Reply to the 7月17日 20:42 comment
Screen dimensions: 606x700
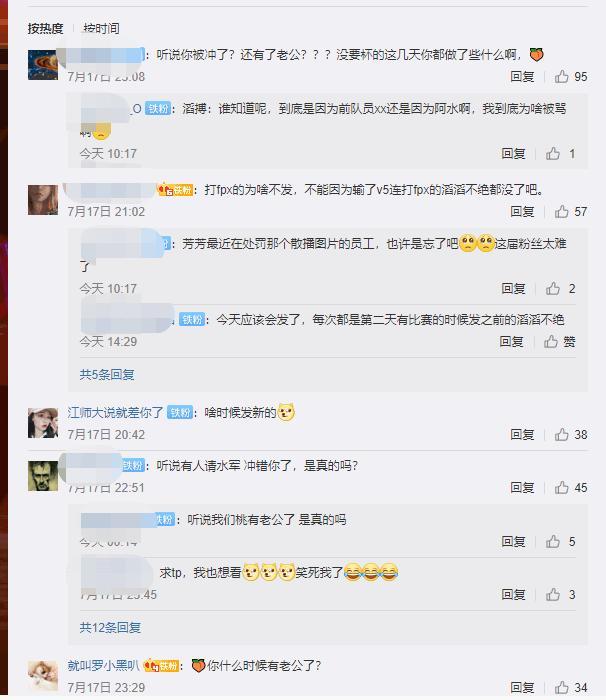tap(522, 434)
